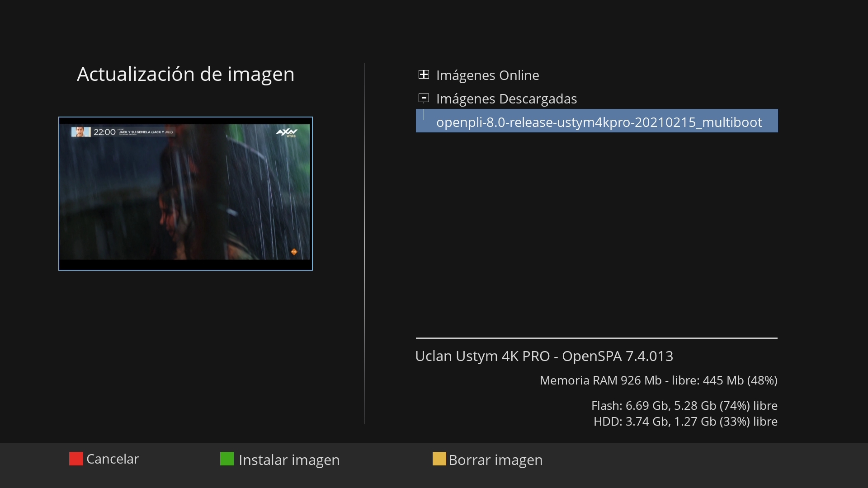Click the AXN White logo in preview

click(287, 132)
